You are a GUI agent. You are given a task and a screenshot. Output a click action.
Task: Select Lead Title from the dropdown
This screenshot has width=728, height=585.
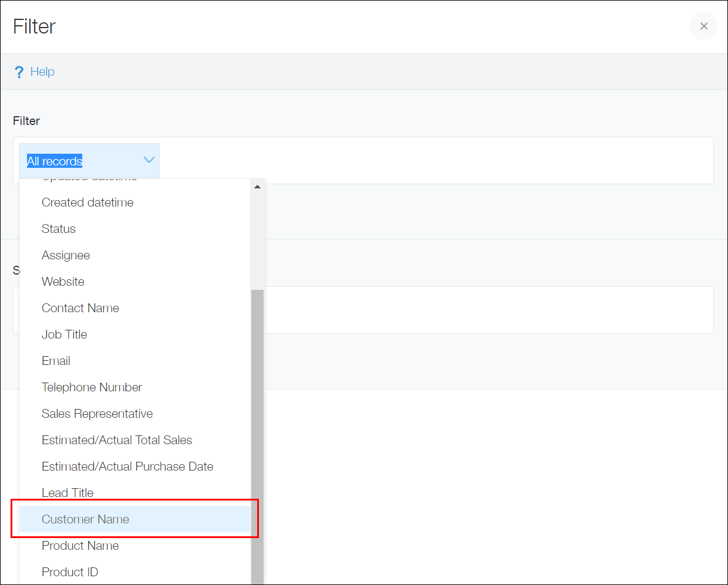click(68, 492)
